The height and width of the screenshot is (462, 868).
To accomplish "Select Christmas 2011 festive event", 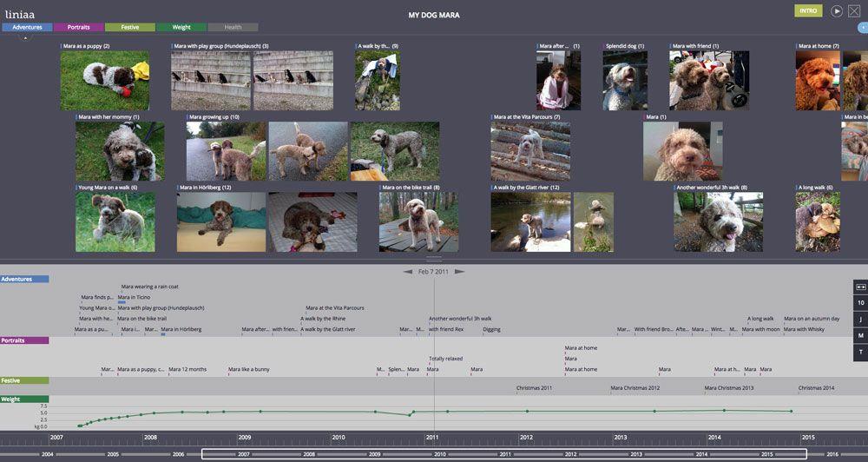I will 534,388.
